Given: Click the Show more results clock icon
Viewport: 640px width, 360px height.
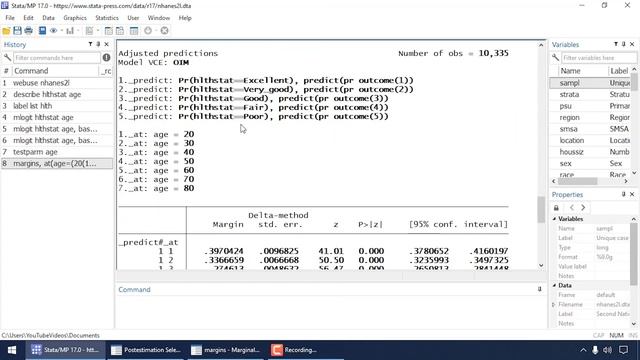Looking at the screenshot, I should pos(148,31).
